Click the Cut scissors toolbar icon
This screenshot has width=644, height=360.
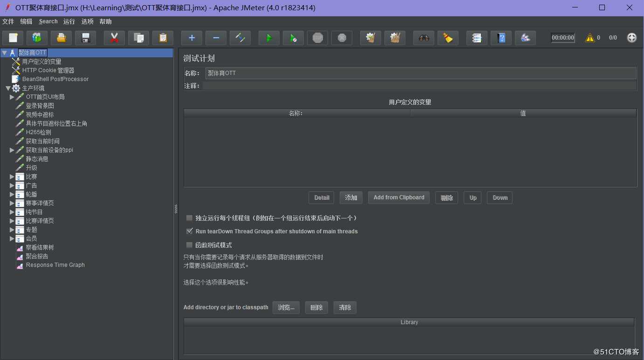click(x=114, y=38)
